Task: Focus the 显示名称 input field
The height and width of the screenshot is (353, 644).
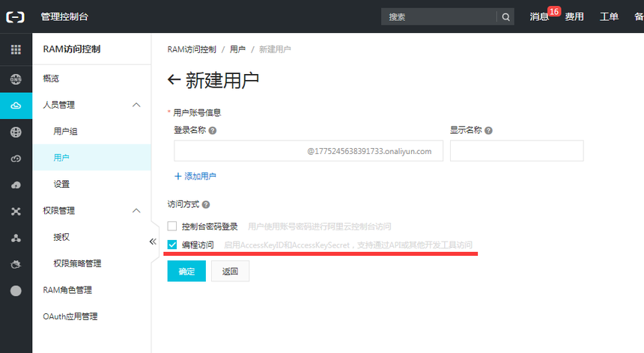Action: click(x=517, y=151)
